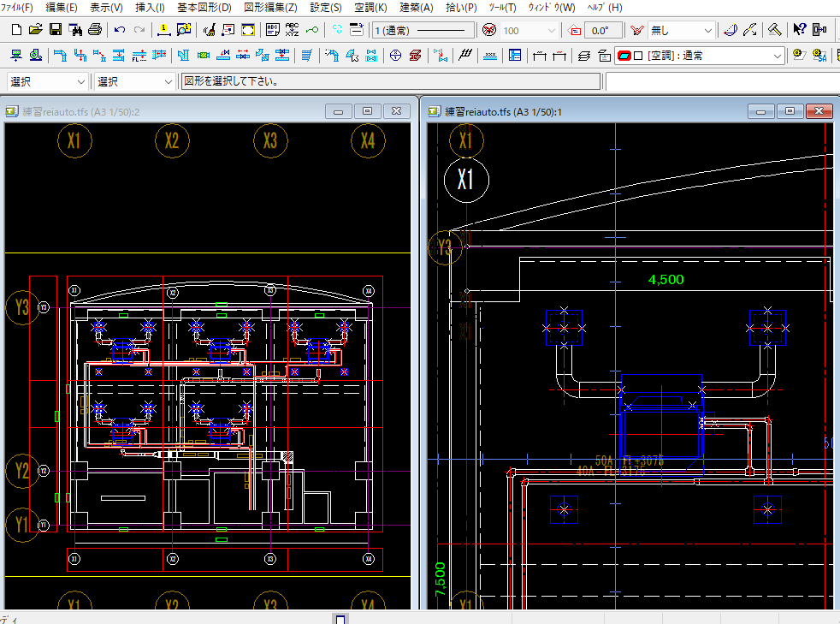Undo the last action
Screen dimensions: 840x624
pyautogui.click(x=120, y=30)
